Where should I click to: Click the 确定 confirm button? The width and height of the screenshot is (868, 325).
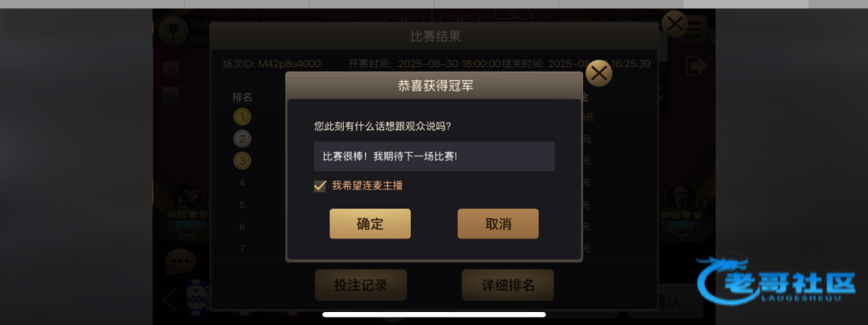coord(370,224)
